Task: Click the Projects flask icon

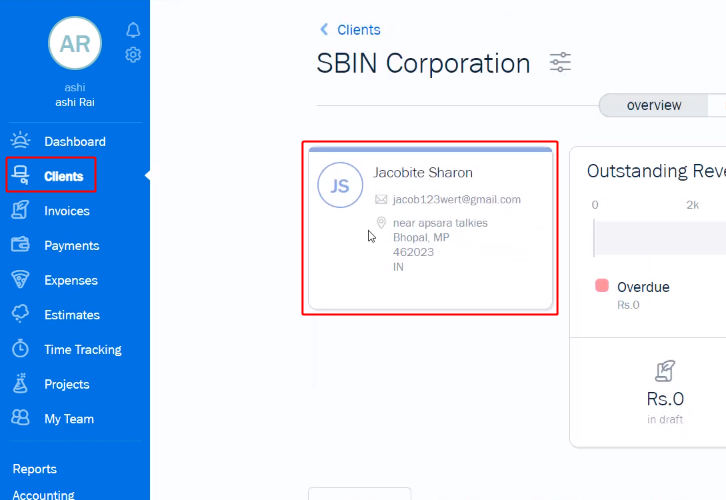Action: (20, 383)
